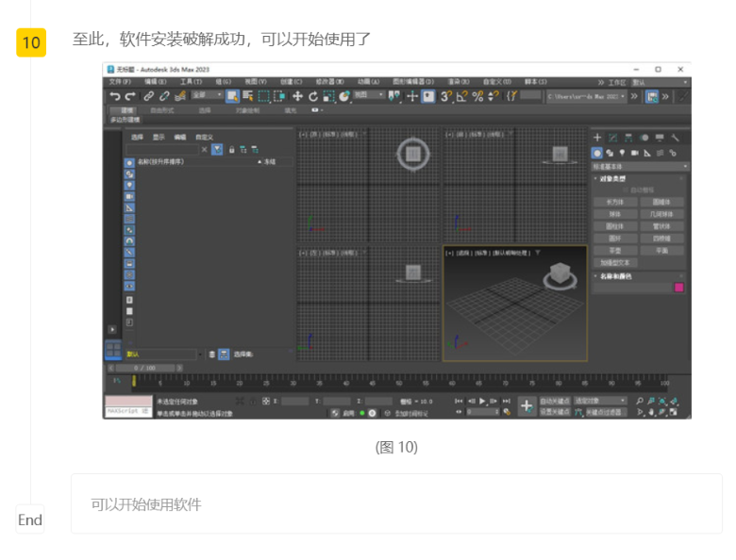Select the Rotate transform tool

(x=312, y=96)
